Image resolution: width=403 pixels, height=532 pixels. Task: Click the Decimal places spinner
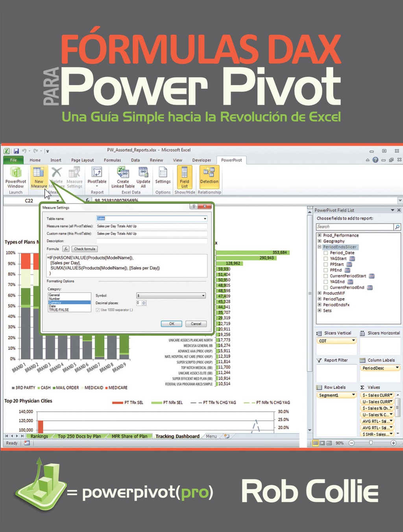pos(144,303)
